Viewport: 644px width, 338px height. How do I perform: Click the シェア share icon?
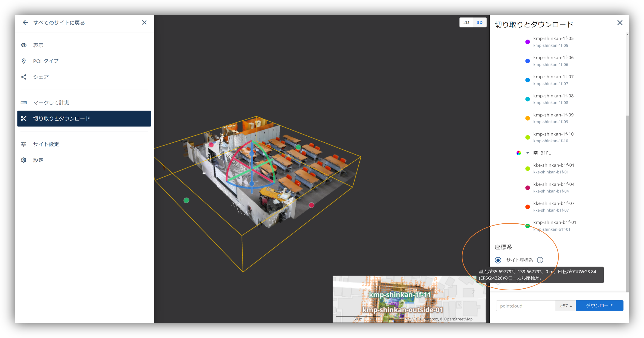click(24, 77)
